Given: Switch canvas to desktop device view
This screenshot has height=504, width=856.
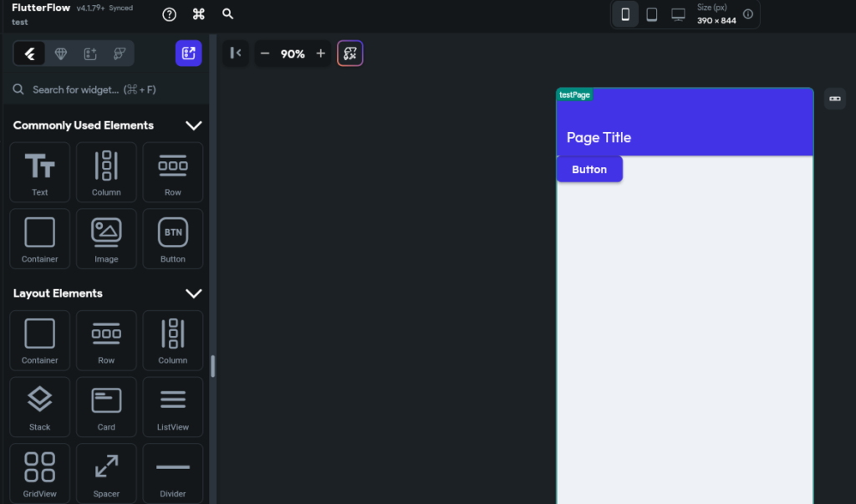Looking at the screenshot, I should click(678, 14).
